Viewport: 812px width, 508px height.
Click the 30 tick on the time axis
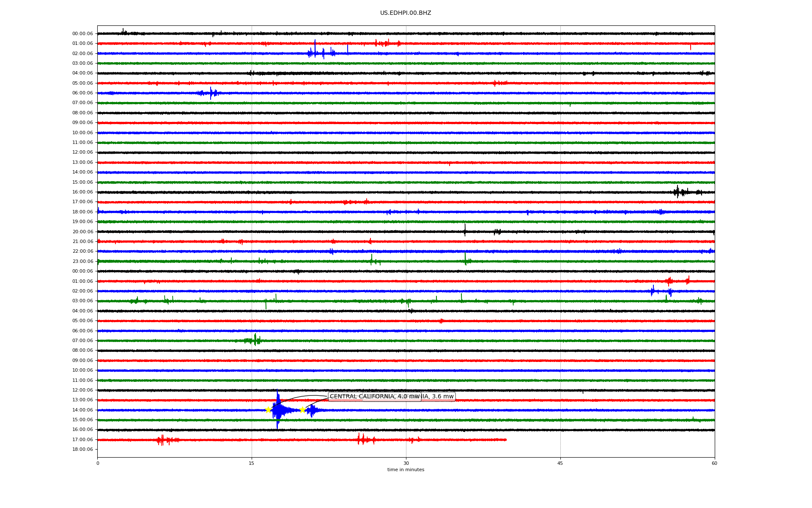click(x=406, y=463)
